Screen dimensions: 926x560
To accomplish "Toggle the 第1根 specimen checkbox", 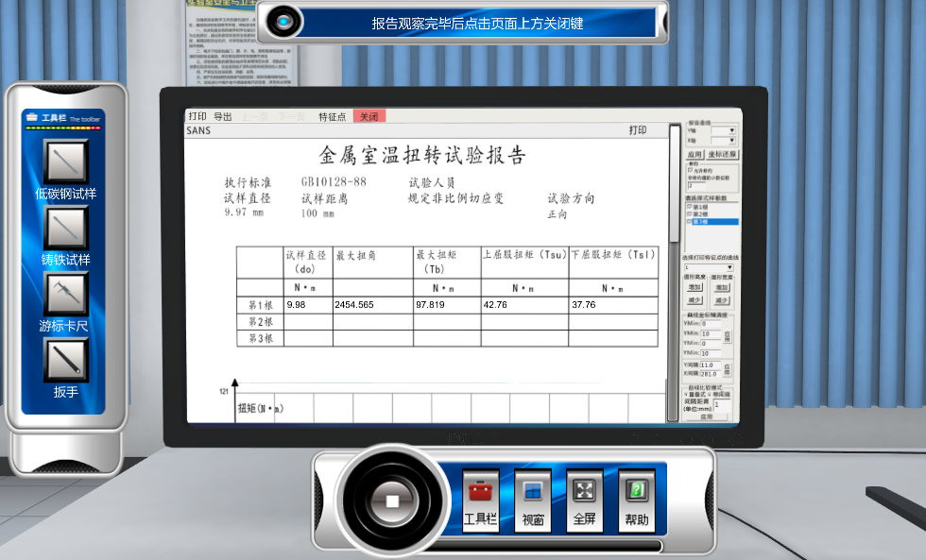I will coord(689,206).
